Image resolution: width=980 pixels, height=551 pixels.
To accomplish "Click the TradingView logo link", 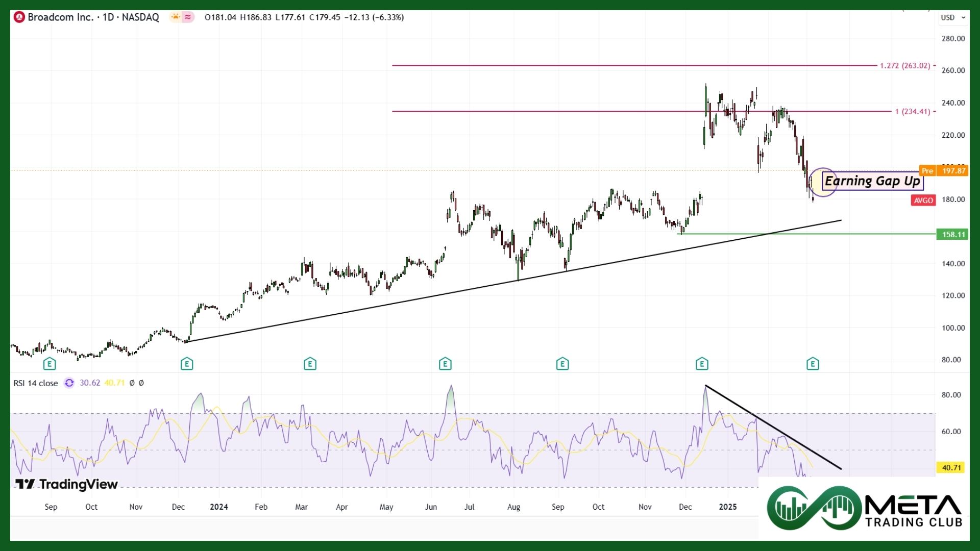I will 66,484.
